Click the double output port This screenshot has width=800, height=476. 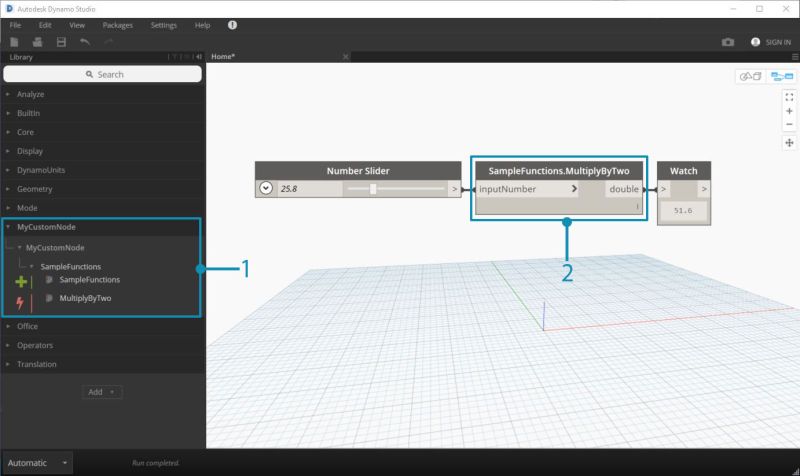tap(624, 189)
